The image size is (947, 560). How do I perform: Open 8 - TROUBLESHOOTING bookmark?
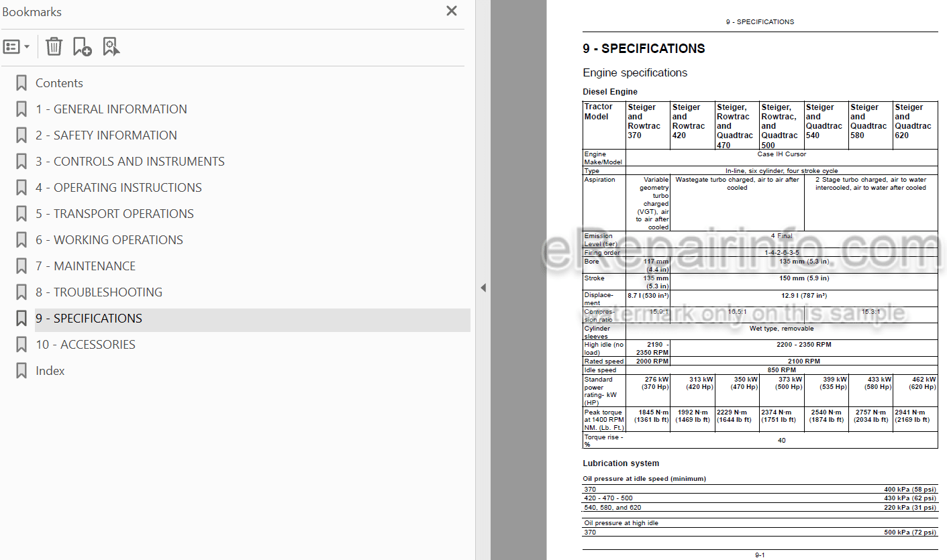(x=99, y=292)
